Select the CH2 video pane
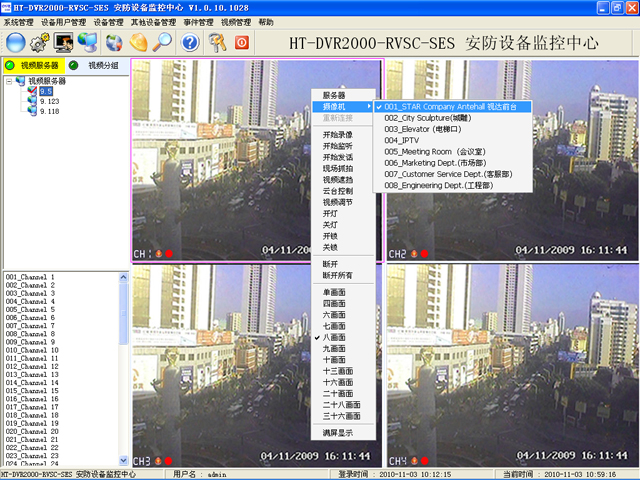Screen dimensions: 640x480 512,160
